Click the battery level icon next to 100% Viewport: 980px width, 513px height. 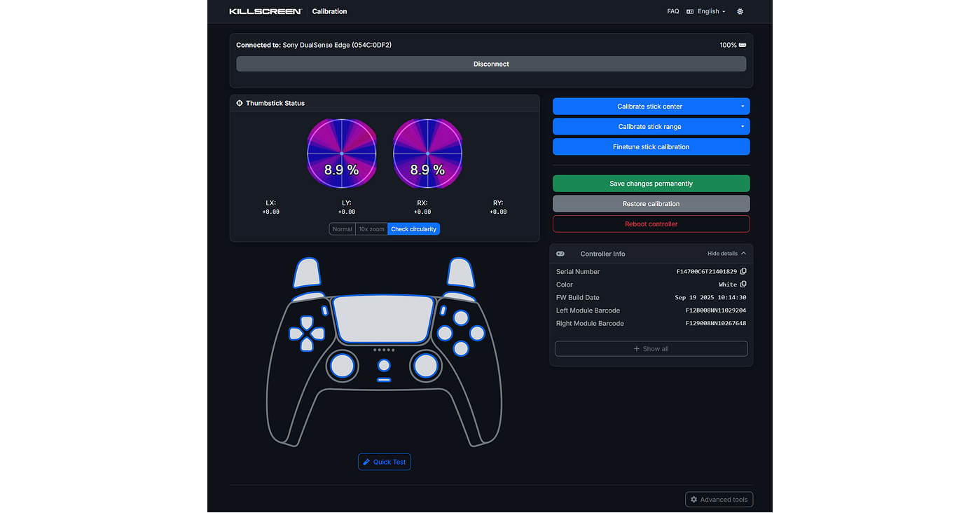743,45
